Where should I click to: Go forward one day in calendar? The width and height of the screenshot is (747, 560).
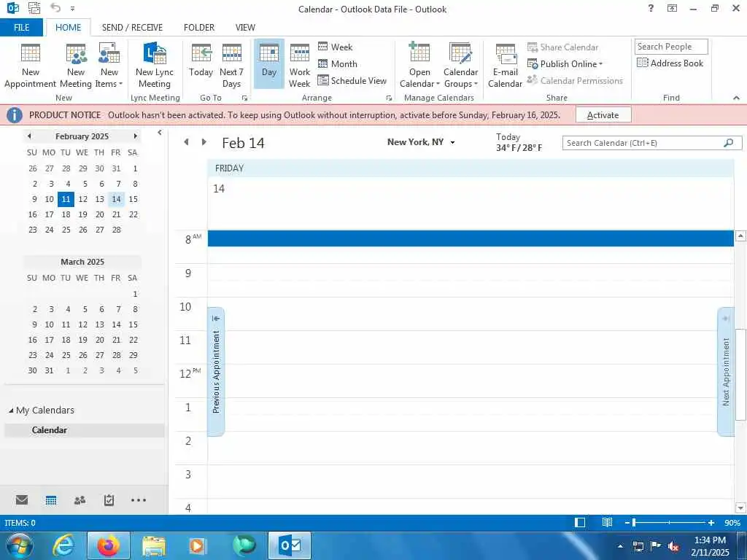(x=204, y=142)
